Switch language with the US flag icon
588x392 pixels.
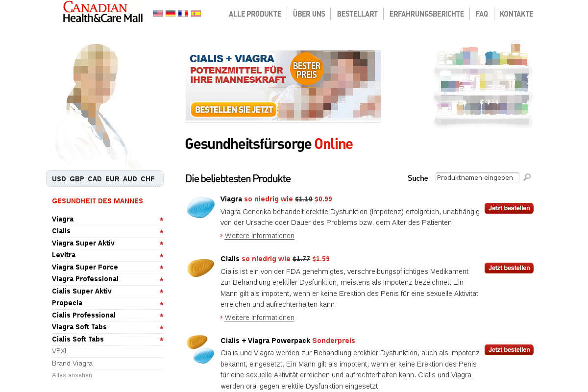pyautogui.click(x=158, y=14)
